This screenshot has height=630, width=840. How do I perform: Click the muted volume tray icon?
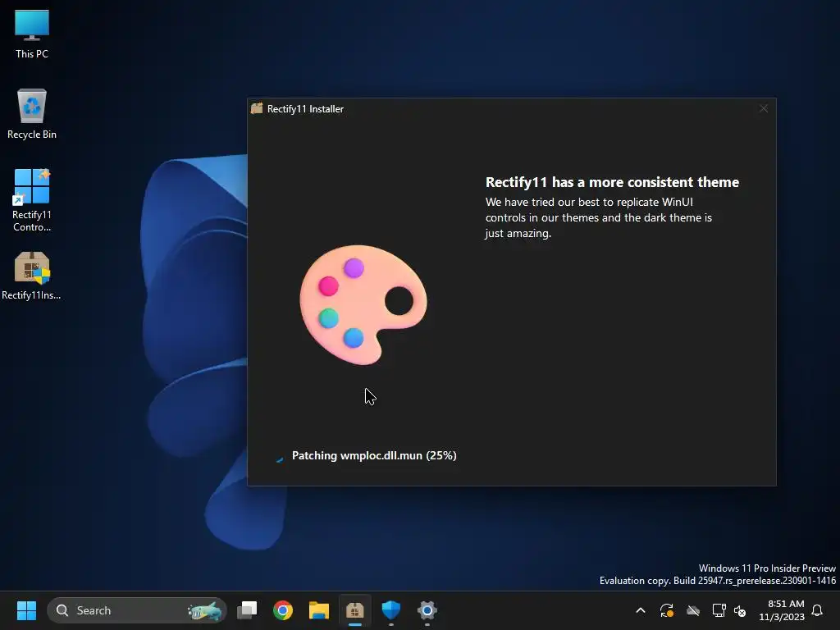click(740, 610)
